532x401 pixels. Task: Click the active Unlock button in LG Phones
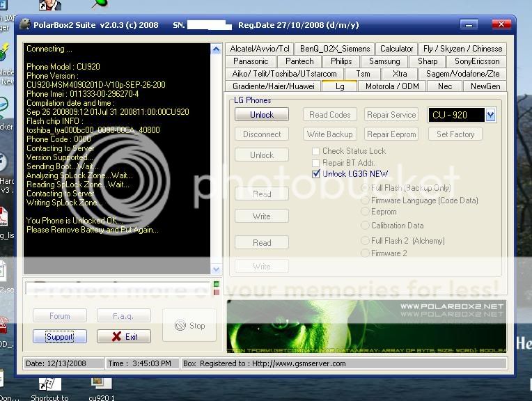262,115
